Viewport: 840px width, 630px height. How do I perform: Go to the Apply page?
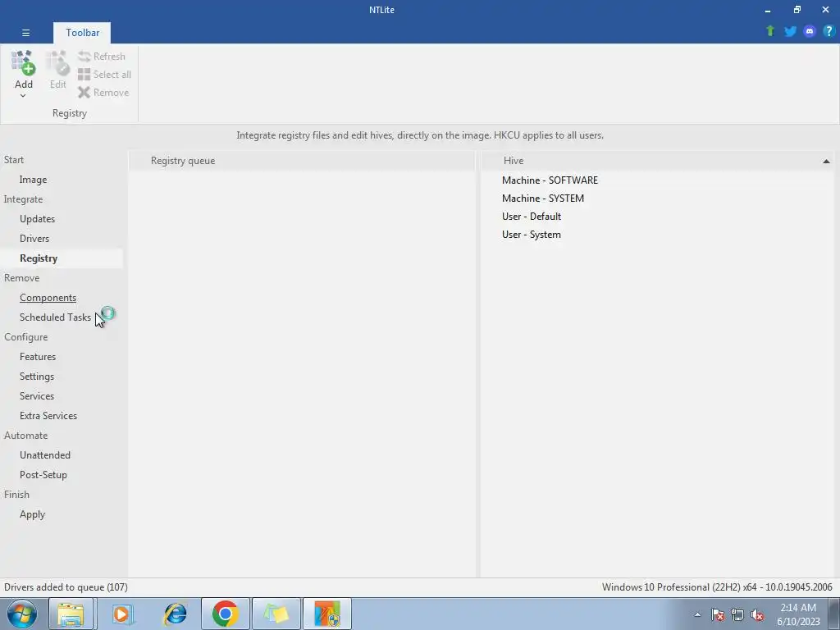pos(32,514)
